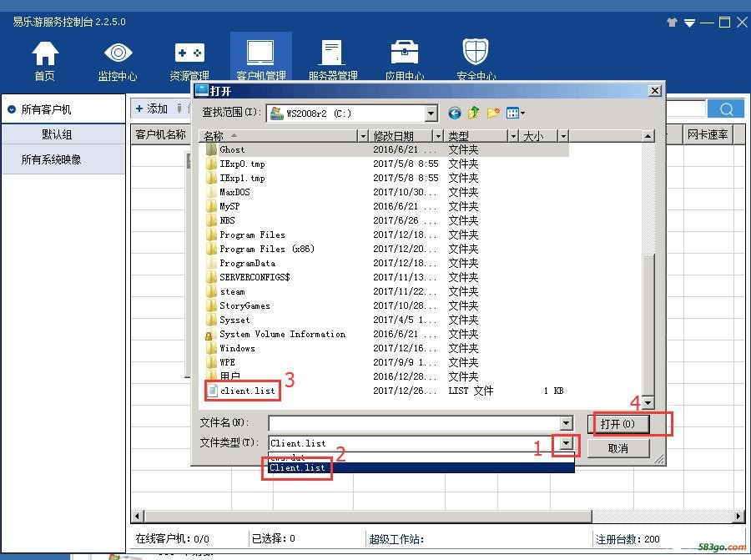751x560 pixels.
Task: Go up one folder level icon
Action: pos(473,113)
